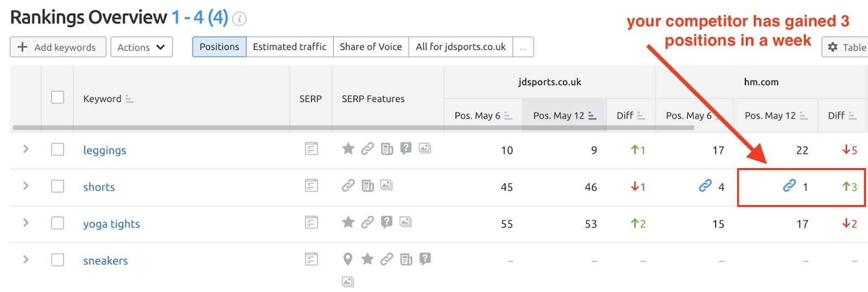This screenshot has width=868, height=292.
Task: Click site links icon in shorts row
Action: coord(348,186)
